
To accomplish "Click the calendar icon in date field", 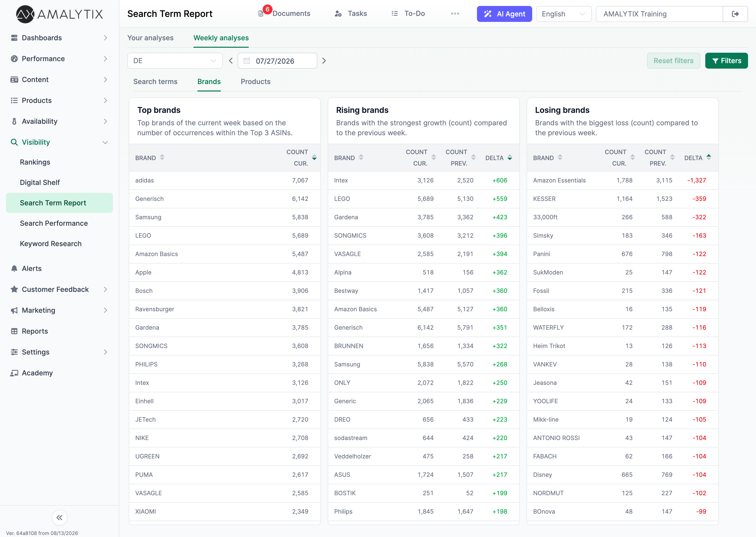I will coord(247,60).
